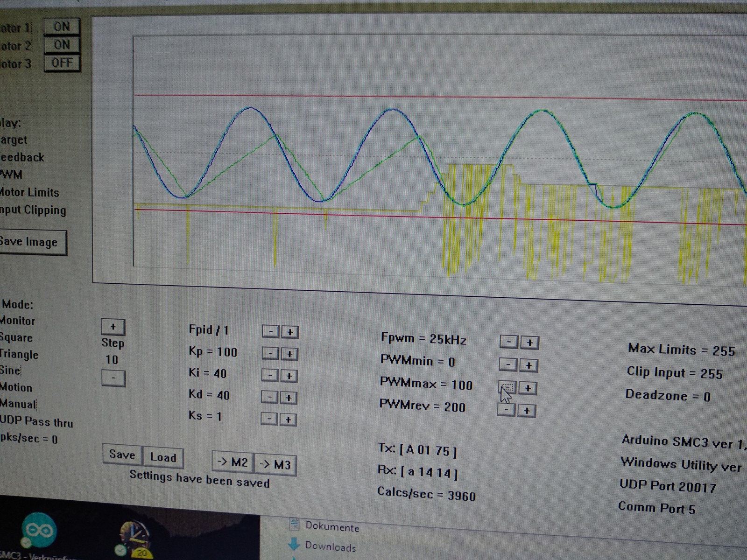
Task: Load saved motor settings
Action: tap(163, 457)
